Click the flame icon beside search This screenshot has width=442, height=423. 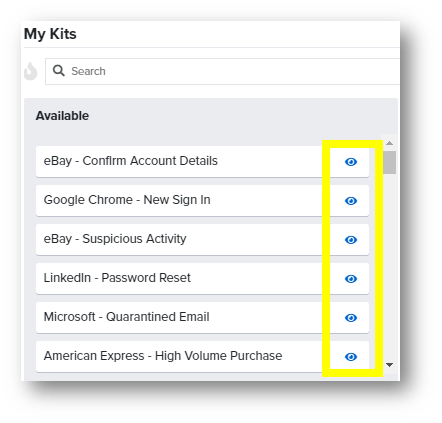[x=31, y=71]
